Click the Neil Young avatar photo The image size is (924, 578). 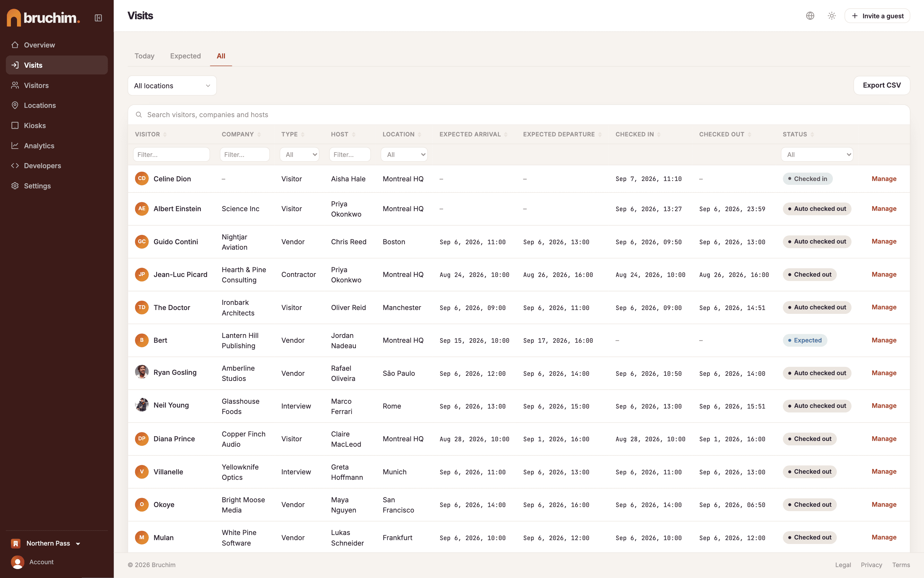pyautogui.click(x=142, y=405)
